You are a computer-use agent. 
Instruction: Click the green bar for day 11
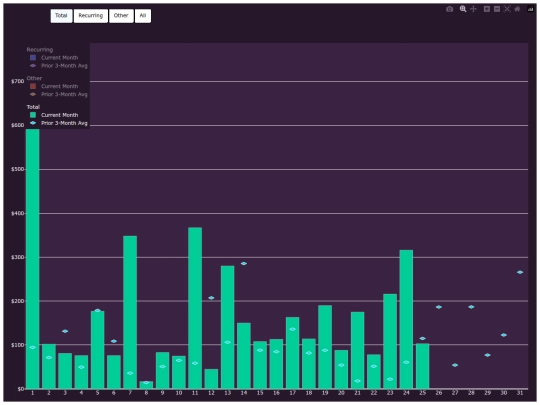[195, 308]
